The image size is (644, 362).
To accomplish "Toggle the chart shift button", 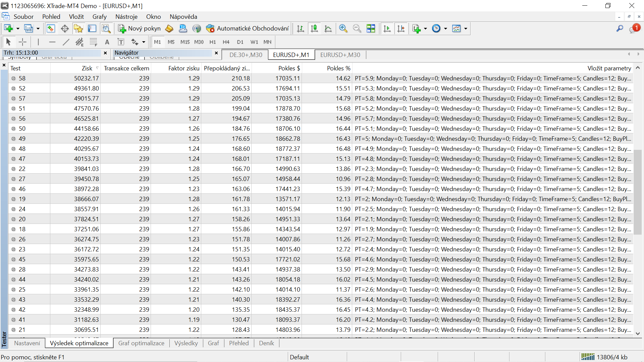I will pos(401,28).
